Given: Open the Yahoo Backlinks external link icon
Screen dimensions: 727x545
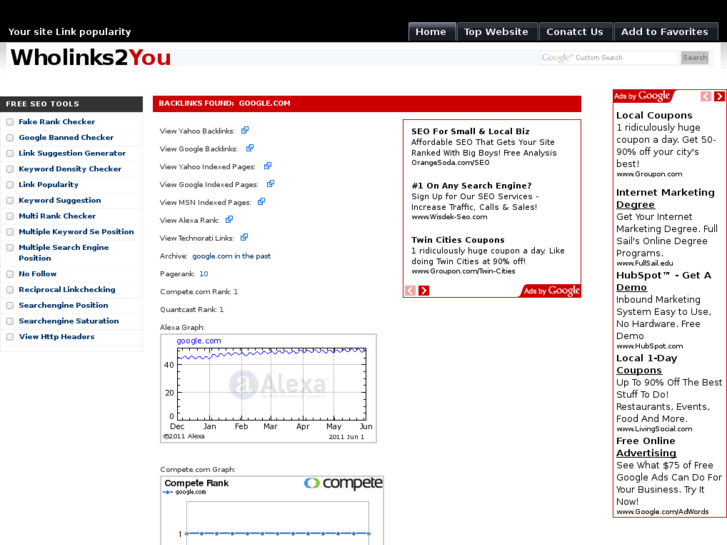Looking at the screenshot, I should 245,130.
